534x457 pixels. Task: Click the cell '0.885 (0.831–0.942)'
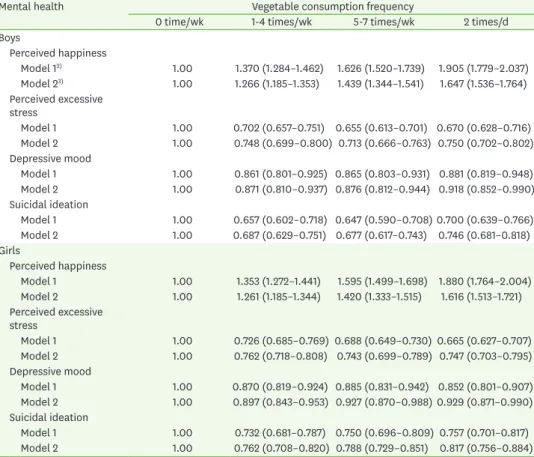[x=382, y=387]
